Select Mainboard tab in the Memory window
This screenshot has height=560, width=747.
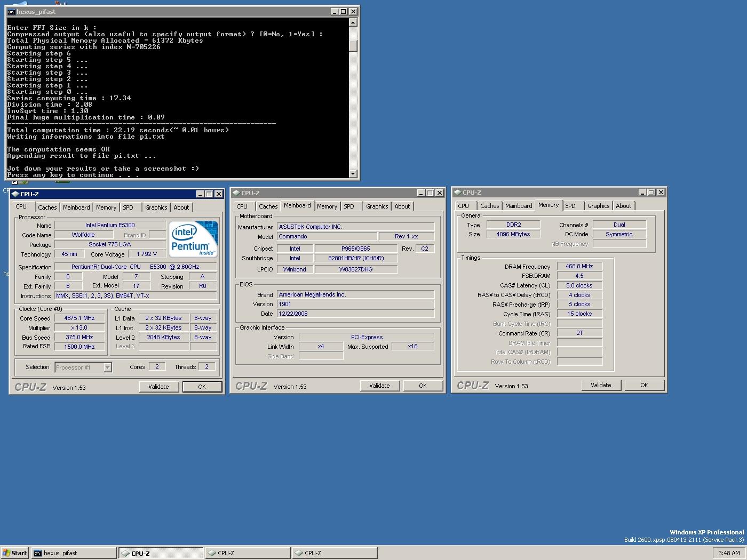point(519,206)
